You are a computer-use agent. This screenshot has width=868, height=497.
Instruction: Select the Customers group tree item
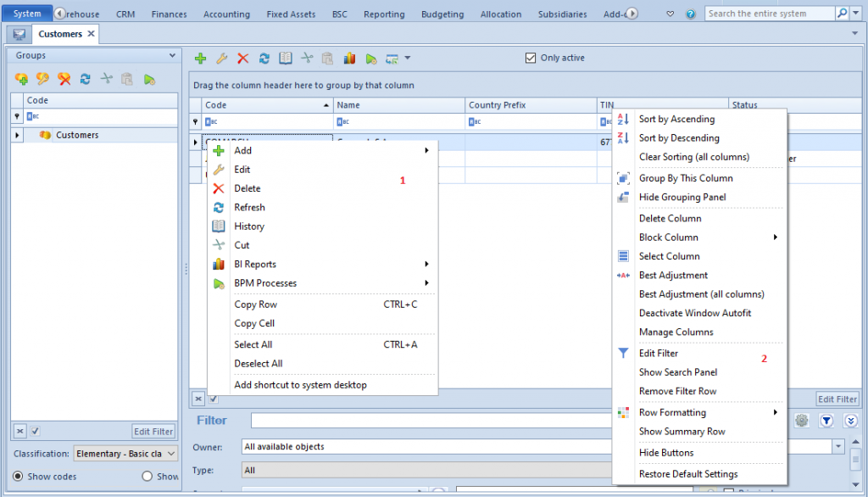77,135
